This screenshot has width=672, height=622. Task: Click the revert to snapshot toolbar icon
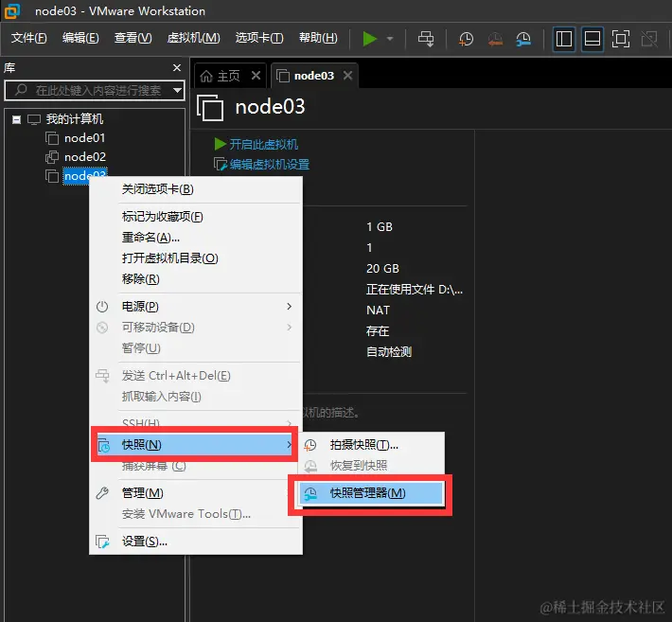tap(495, 39)
